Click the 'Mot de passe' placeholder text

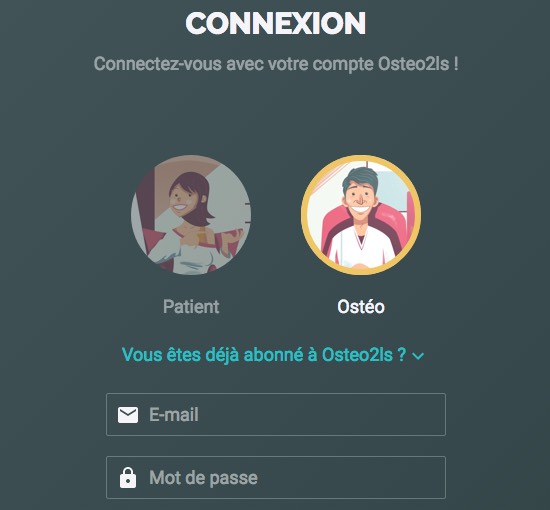pyautogui.click(x=203, y=478)
